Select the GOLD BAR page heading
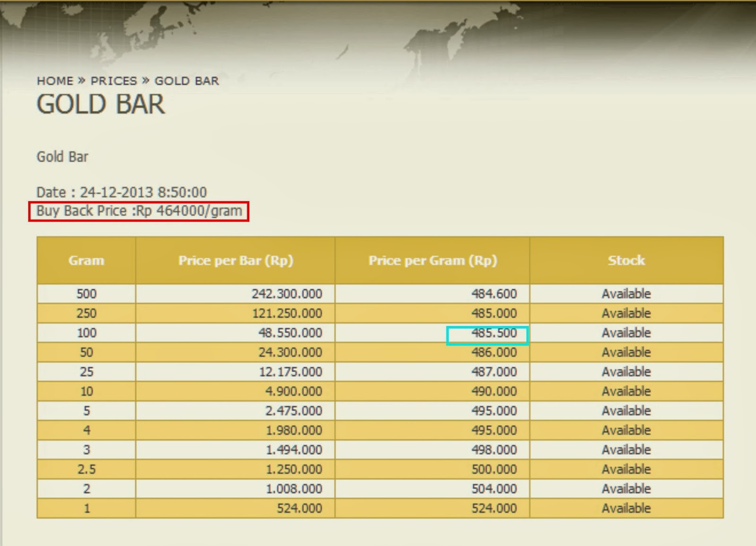Viewport: 756px width, 546px height. pos(101,104)
